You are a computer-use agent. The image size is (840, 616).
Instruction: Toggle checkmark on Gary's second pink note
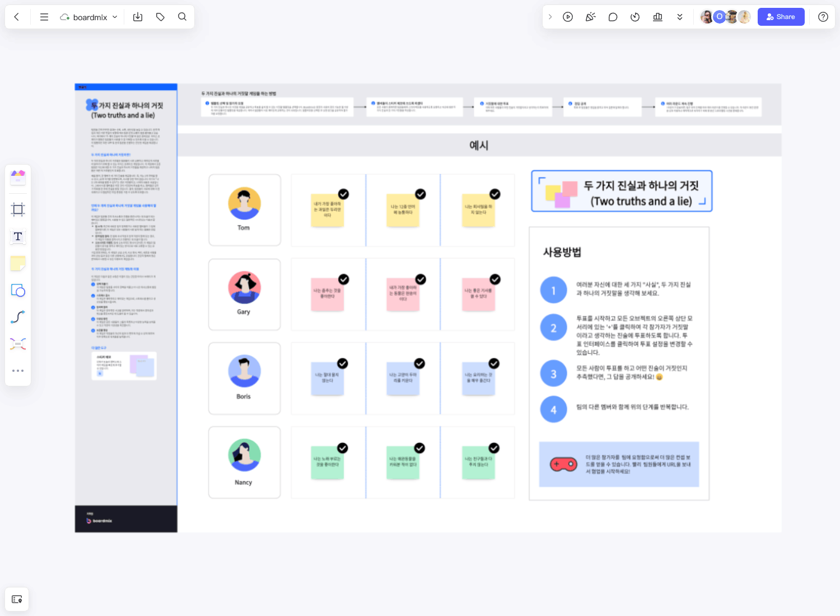tap(420, 279)
